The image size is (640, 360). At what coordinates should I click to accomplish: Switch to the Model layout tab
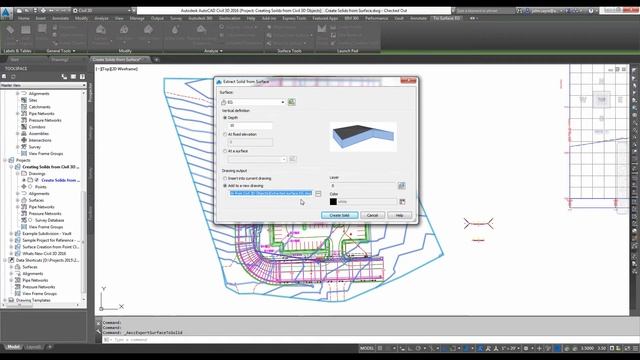tap(13, 347)
